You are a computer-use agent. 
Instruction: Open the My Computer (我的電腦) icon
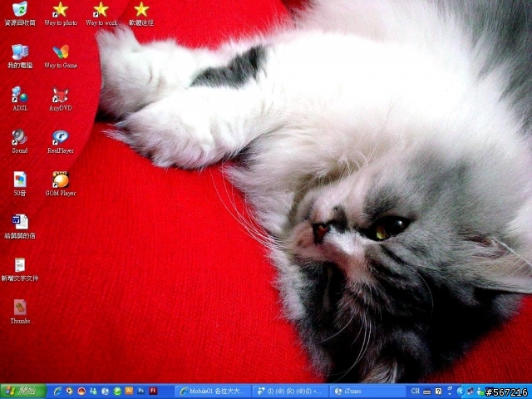[x=20, y=57]
